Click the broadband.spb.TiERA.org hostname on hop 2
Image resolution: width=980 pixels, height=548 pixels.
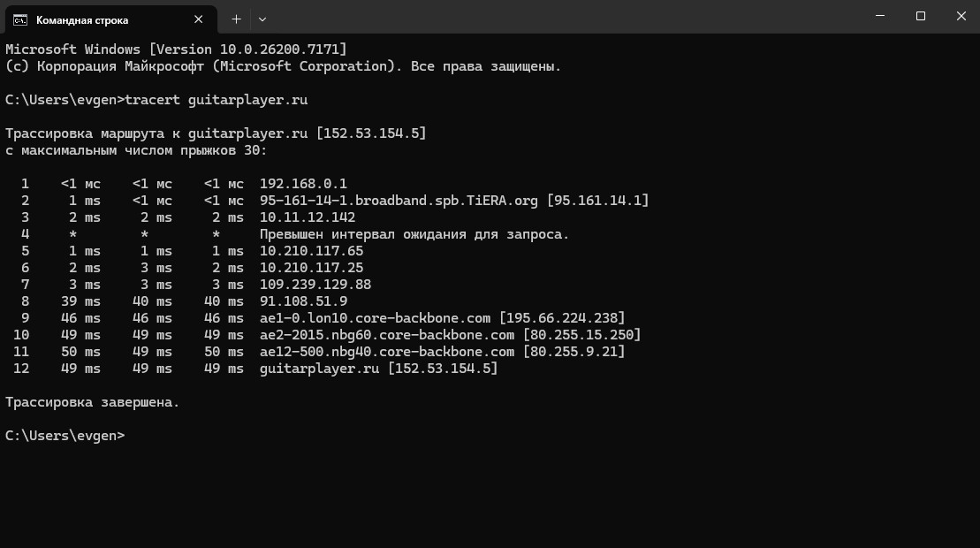[x=399, y=201]
